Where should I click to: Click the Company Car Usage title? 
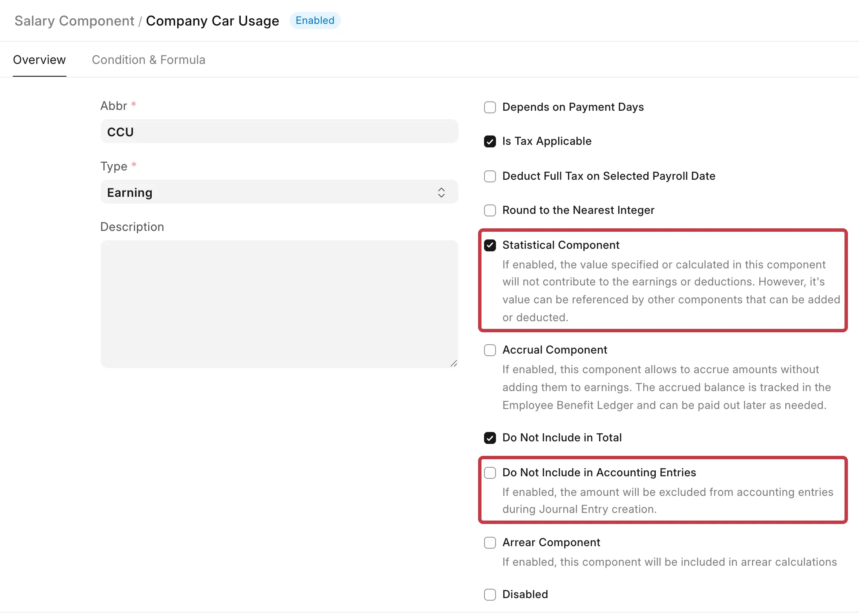pos(212,21)
